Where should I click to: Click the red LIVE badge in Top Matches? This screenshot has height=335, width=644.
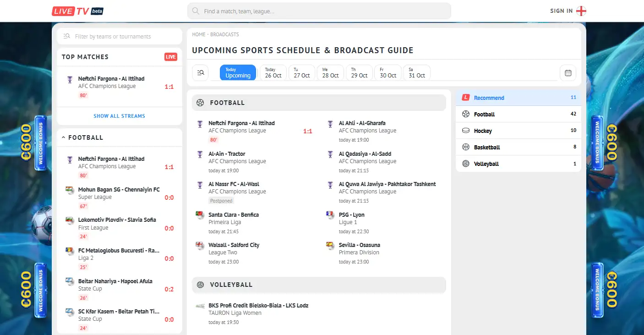coord(171,57)
